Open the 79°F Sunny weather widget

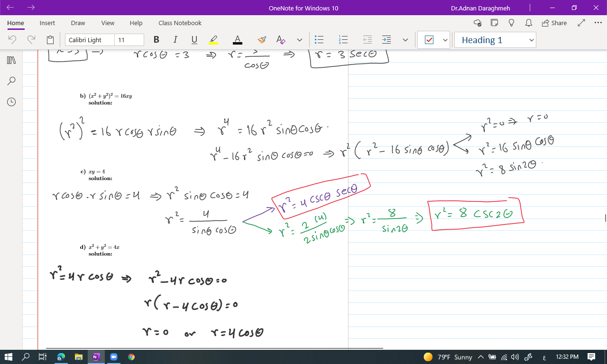(448, 357)
